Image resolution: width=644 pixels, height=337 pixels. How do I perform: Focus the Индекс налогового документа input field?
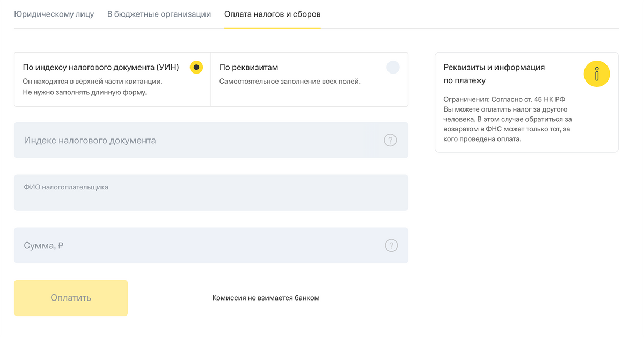coord(193,141)
